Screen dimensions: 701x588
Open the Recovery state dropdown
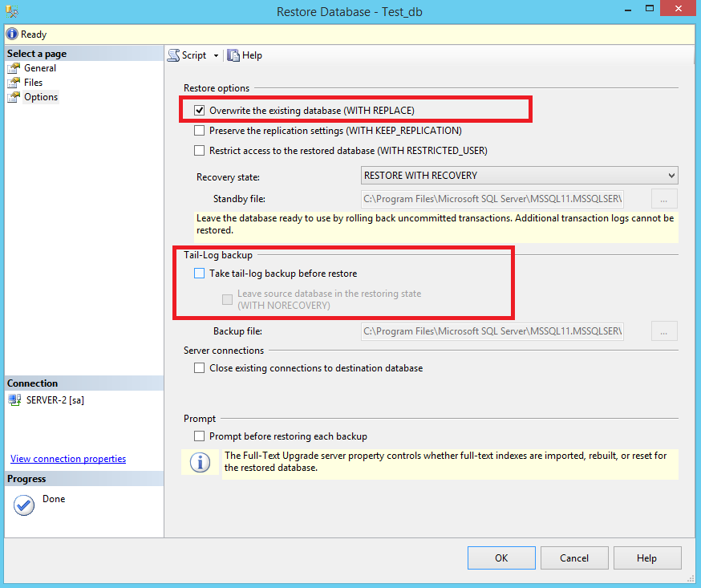tap(519, 176)
